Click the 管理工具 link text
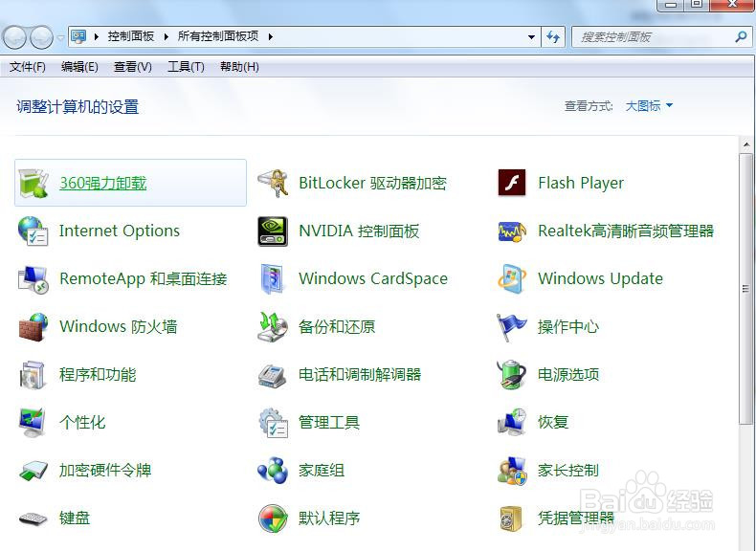The image size is (756, 551). (x=329, y=422)
